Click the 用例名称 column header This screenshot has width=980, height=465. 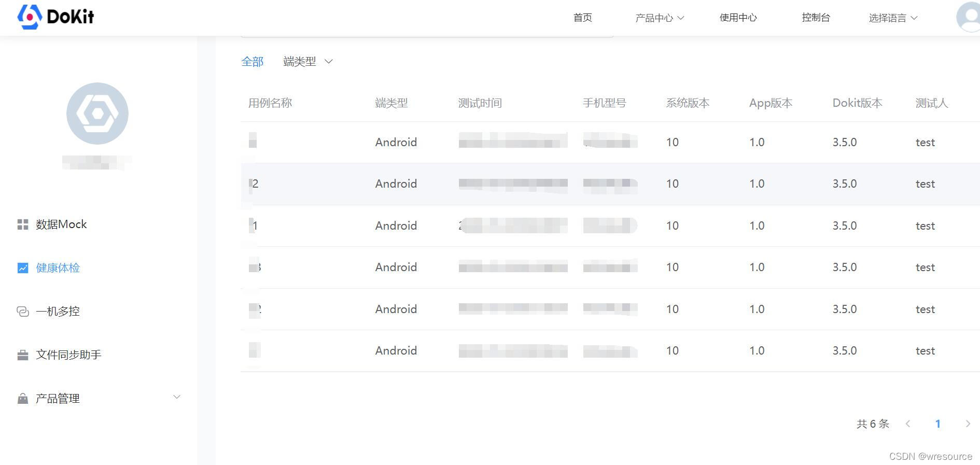pos(270,103)
